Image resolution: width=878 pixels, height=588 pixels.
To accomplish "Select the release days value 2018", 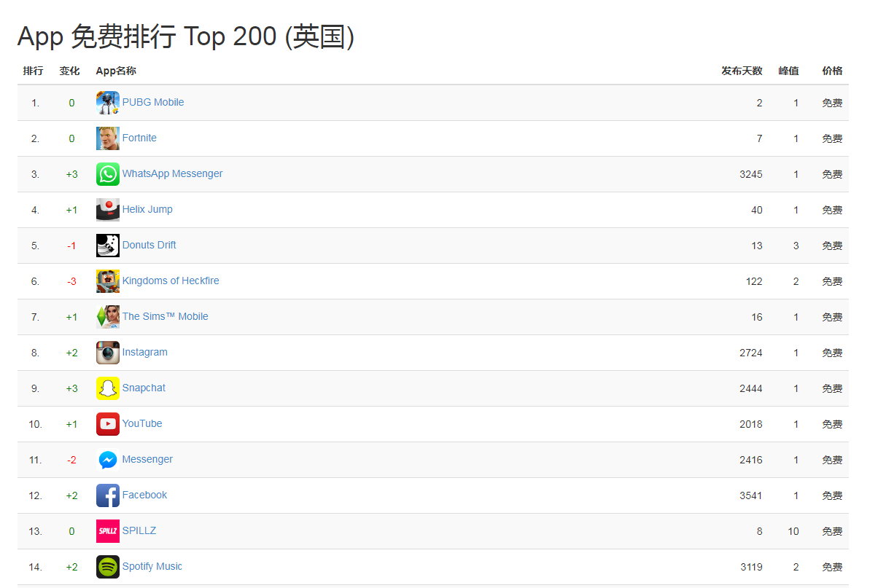I will click(751, 424).
